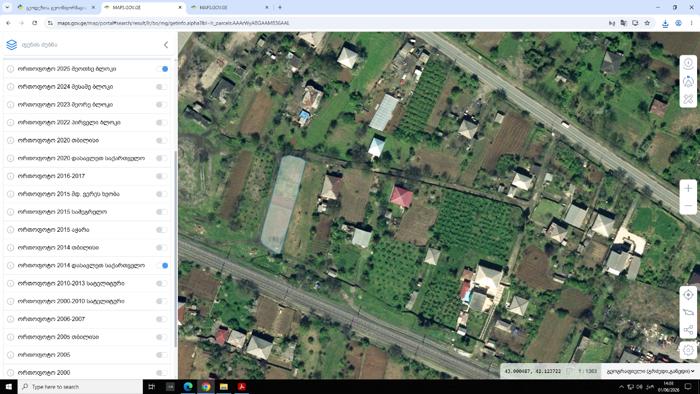Open Task View from the taskbar

152,386
